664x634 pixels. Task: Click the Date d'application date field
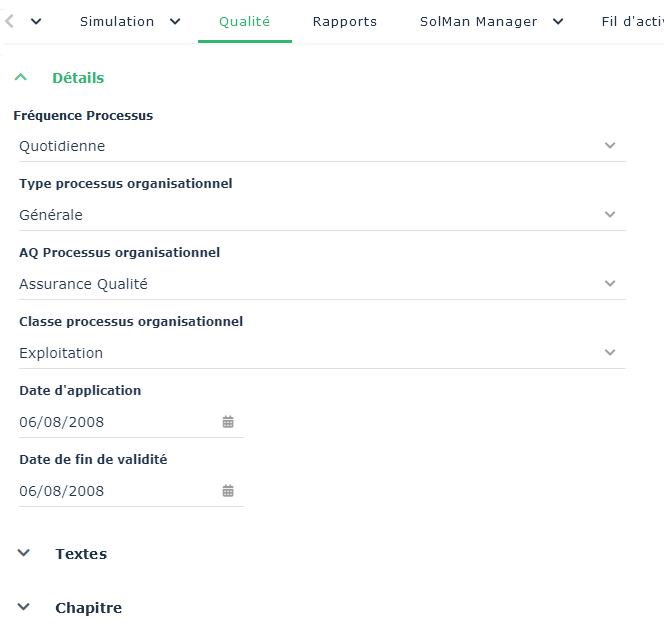(115, 422)
